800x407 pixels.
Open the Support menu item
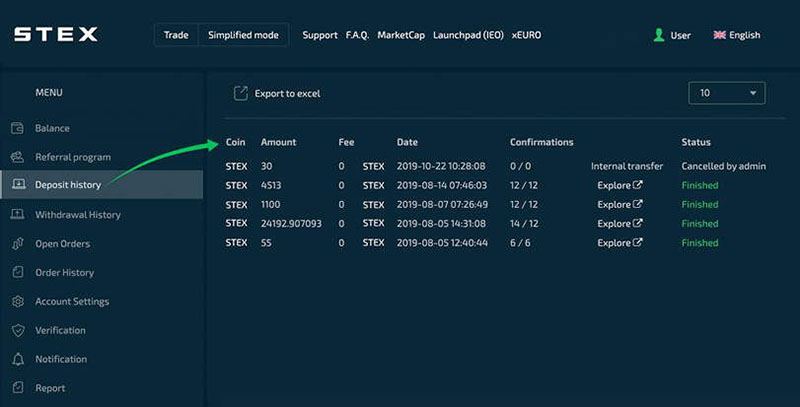coord(320,35)
